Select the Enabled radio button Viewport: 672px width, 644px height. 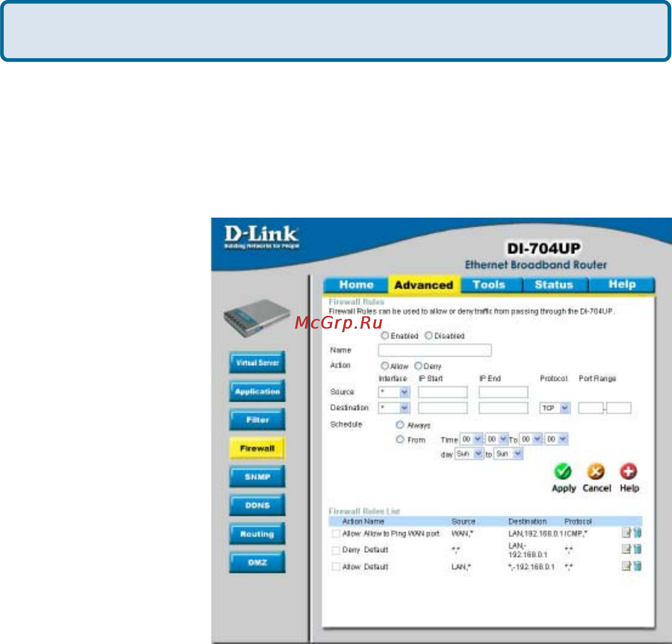[x=385, y=336]
